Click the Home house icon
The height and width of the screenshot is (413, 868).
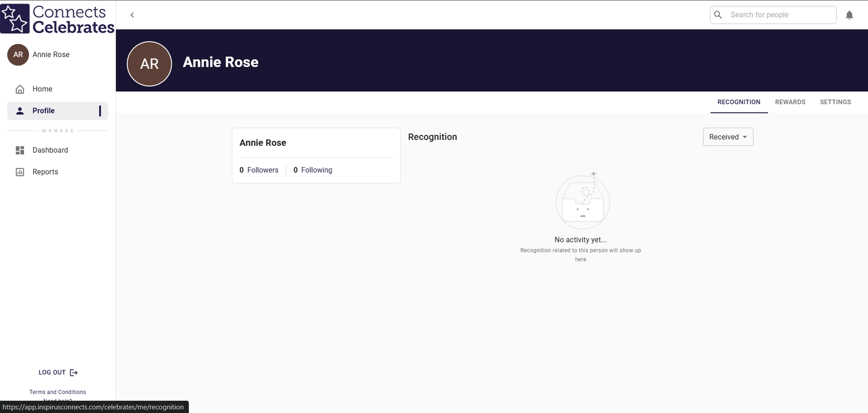pyautogui.click(x=20, y=89)
